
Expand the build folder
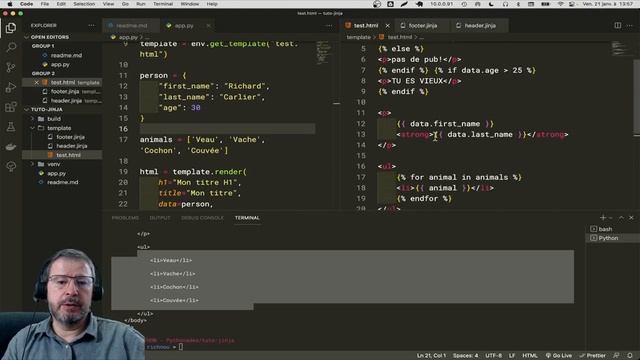point(62,119)
